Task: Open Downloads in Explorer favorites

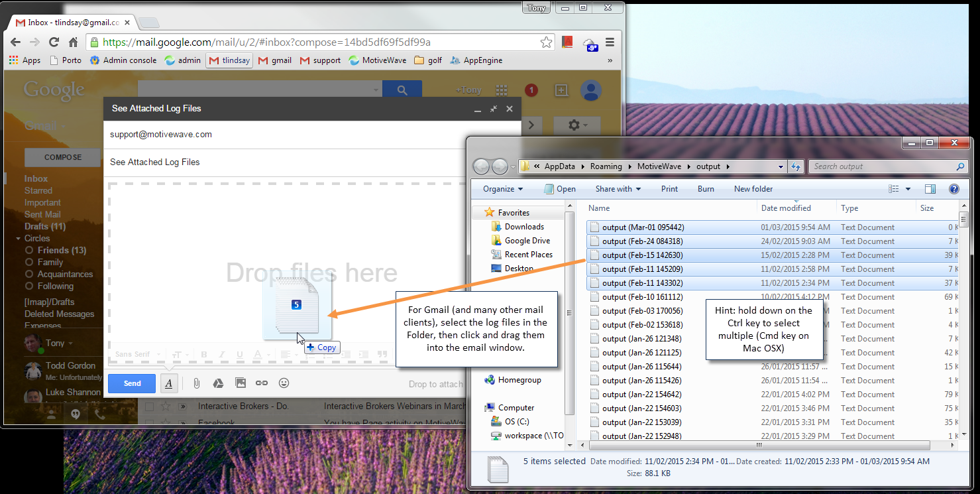Action: click(517, 227)
